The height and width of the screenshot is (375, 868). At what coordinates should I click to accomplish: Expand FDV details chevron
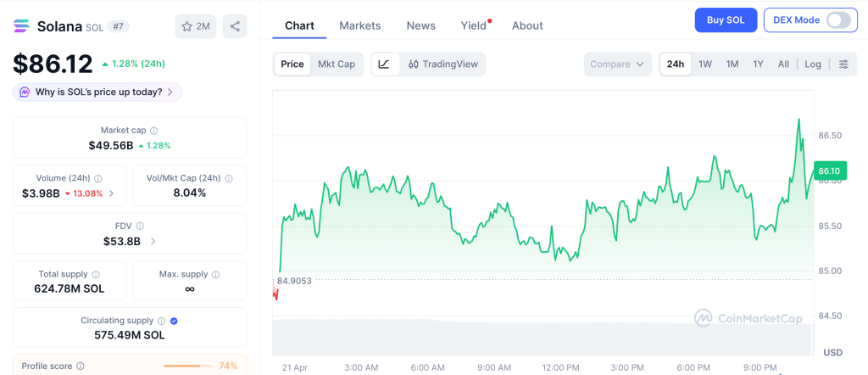(153, 242)
